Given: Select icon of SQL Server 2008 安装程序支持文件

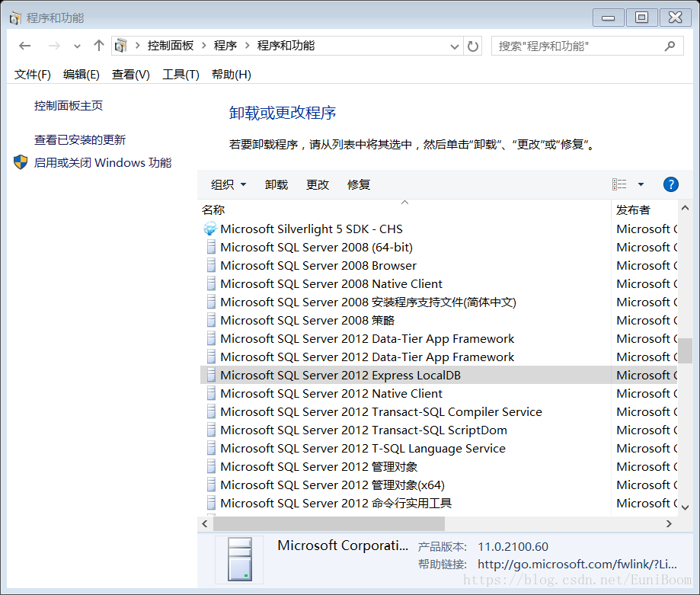Looking at the screenshot, I should (211, 302).
